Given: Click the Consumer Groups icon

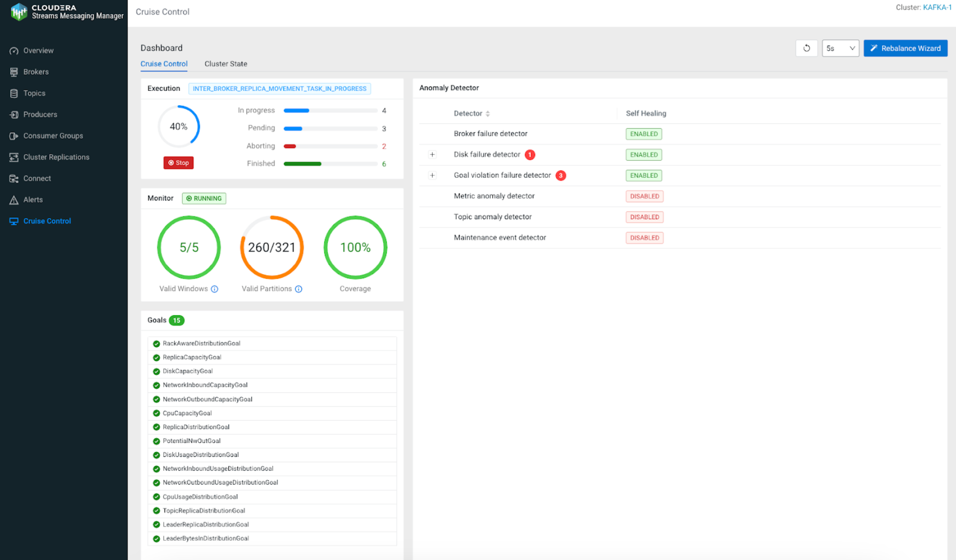Looking at the screenshot, I should point(14,136).
